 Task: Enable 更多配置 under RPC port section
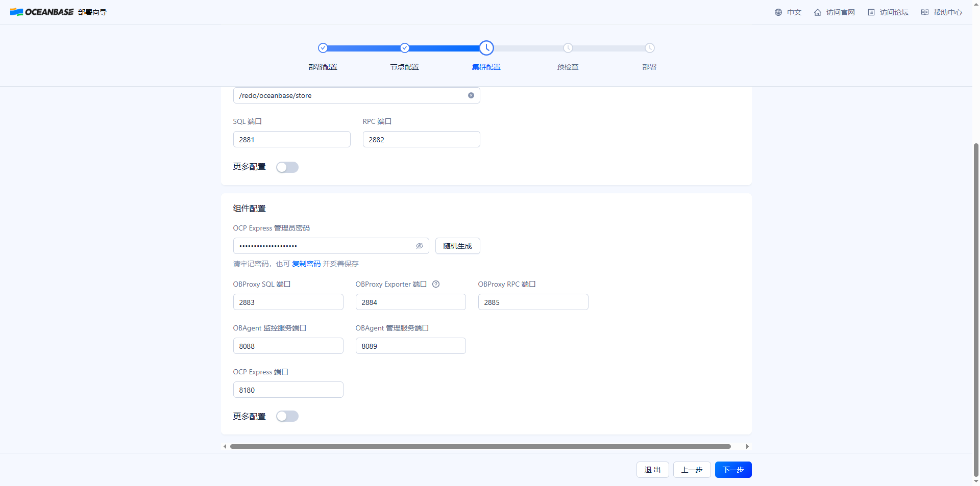(x=287, y=167)
